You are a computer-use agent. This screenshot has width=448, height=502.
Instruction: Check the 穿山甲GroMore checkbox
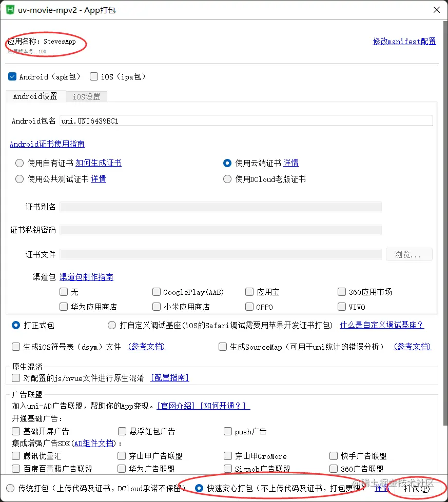(x=228, y=455)
